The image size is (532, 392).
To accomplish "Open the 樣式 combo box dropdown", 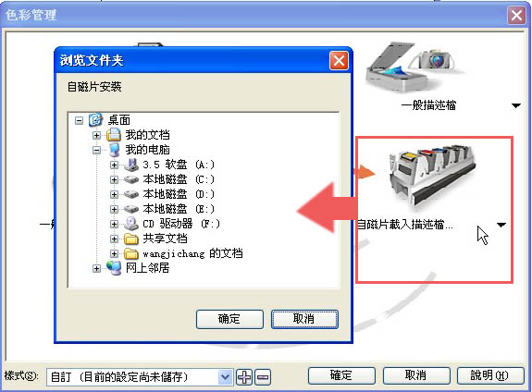I will coord(225,376).
